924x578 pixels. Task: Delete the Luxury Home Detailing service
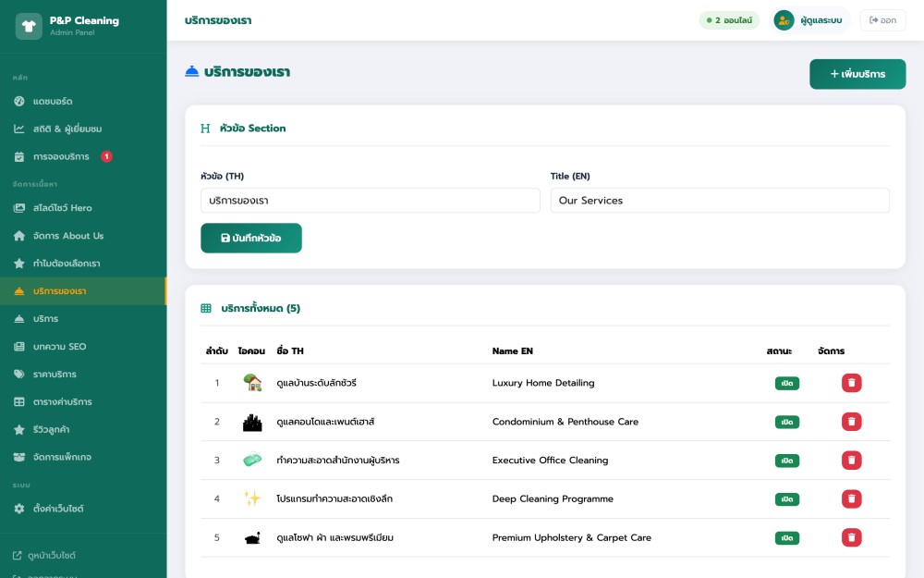coord(851,383)
